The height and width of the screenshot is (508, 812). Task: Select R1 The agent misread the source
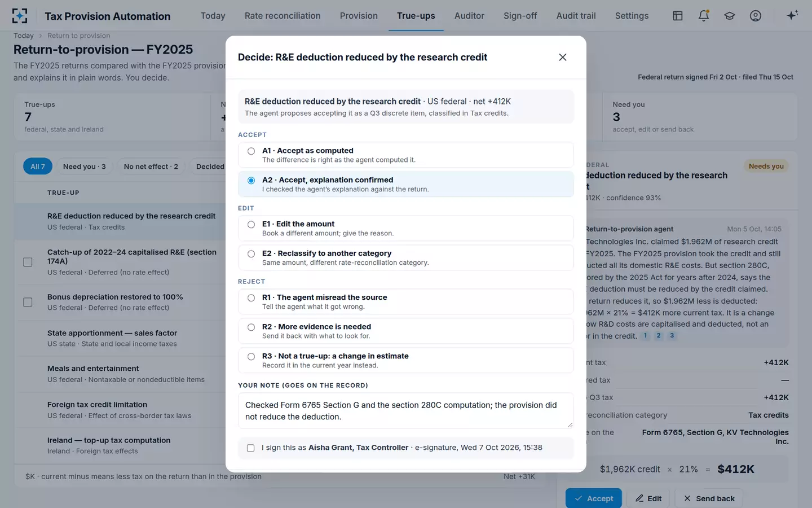[x=405, y=301]
